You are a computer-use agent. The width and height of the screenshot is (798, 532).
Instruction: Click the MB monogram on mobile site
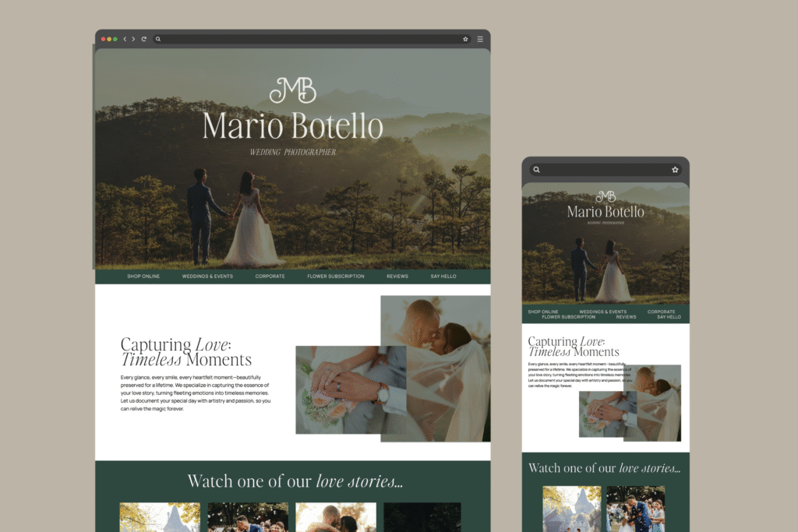tap(606, 197)
